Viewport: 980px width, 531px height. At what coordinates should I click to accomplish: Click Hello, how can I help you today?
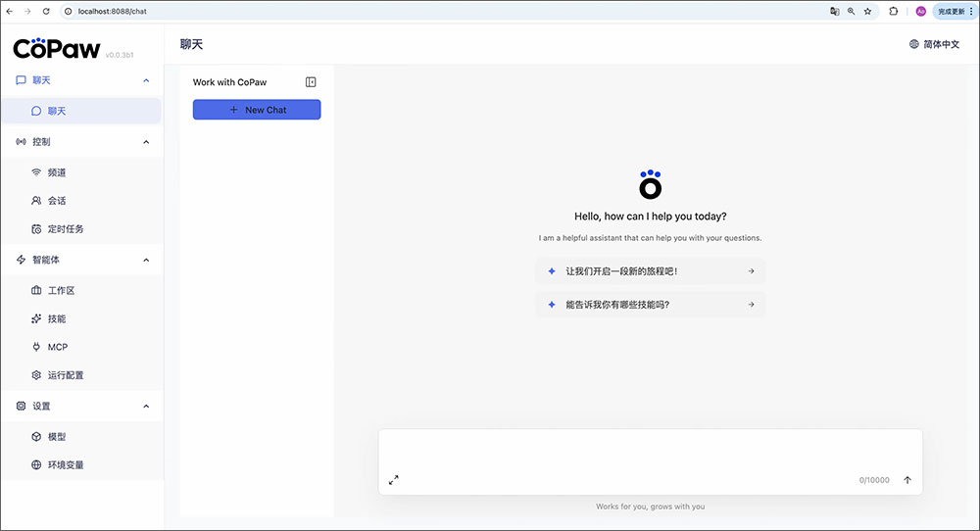pos(651,217)
